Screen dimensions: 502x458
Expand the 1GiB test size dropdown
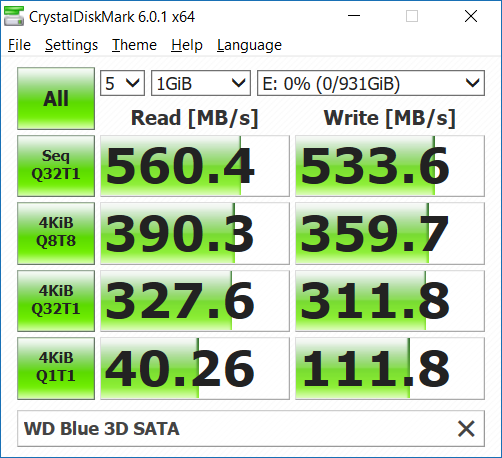(x=201, y=83)
